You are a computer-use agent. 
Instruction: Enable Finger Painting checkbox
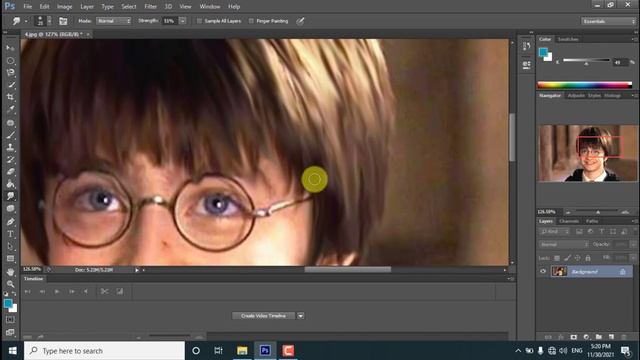[x=251, y=21]
